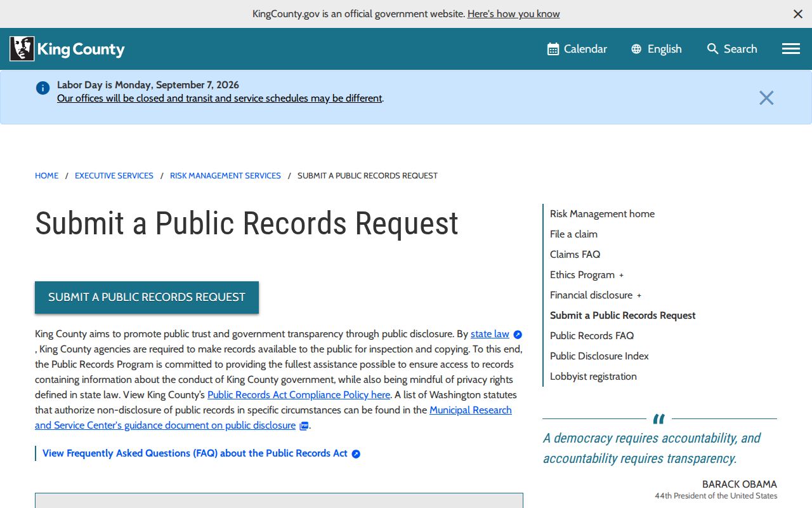Open the Search tool in header
The image size is (812, 508).
[732, 49]
